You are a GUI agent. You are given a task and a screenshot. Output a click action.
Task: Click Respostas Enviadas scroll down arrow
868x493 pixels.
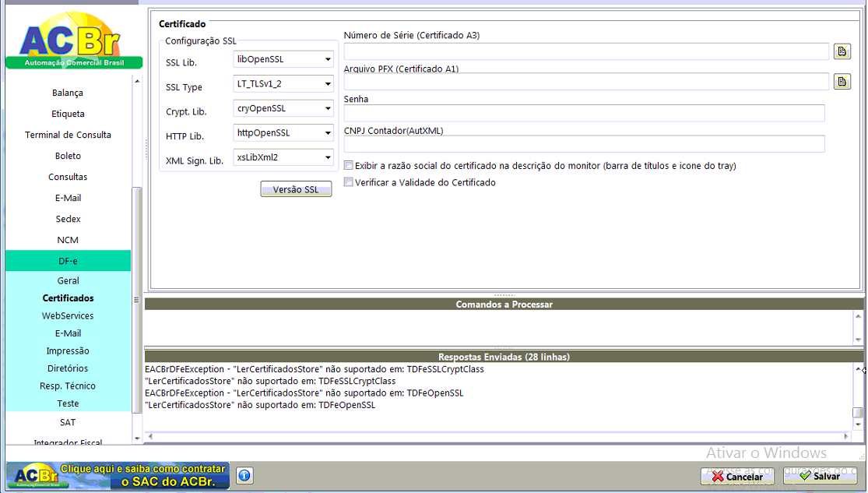[x=858, y=424]
